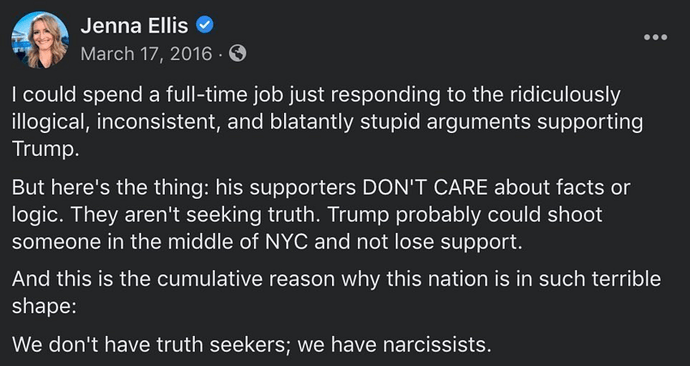Click the word 'narcissists.' at the post's end
Screen dimensions: 690x366
click(437, 345)
